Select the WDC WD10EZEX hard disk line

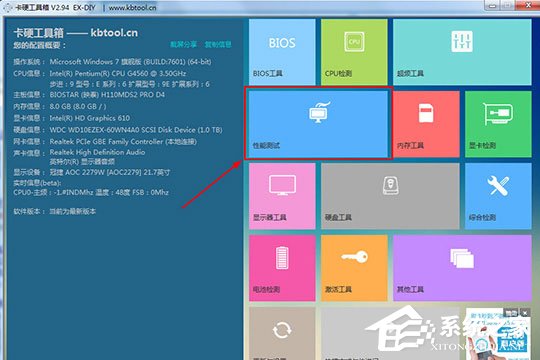(x=118, y=130)
